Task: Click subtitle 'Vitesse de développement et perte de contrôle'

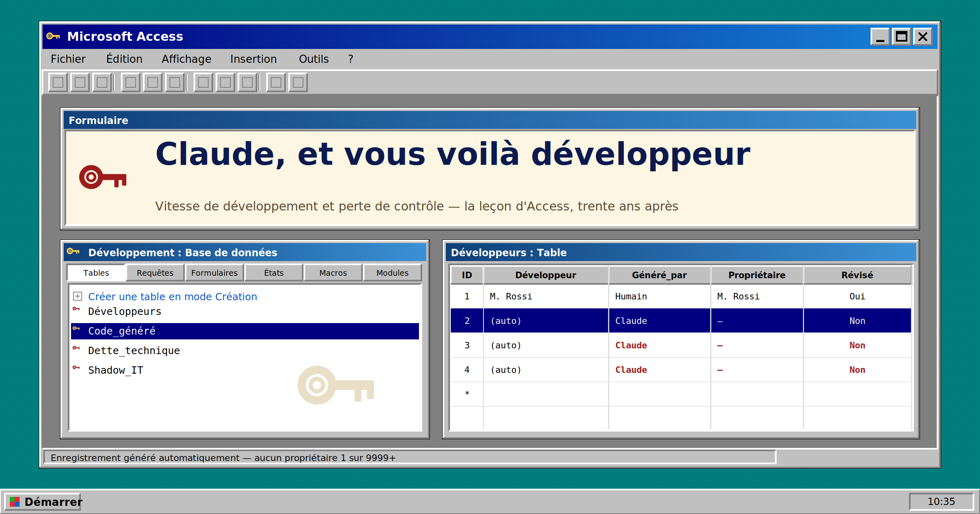Action: coord(299,206)
